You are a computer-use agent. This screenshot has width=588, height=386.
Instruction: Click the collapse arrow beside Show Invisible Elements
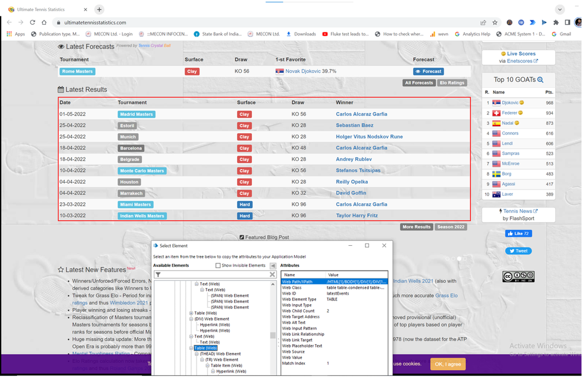pyautogui.click(x=273, y=266)
